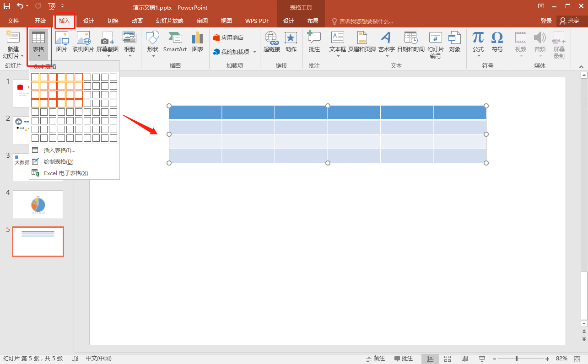This screenshot has width=588, height=364.
Task: Open Ribbon Display Options button
Action: (541, 6)
